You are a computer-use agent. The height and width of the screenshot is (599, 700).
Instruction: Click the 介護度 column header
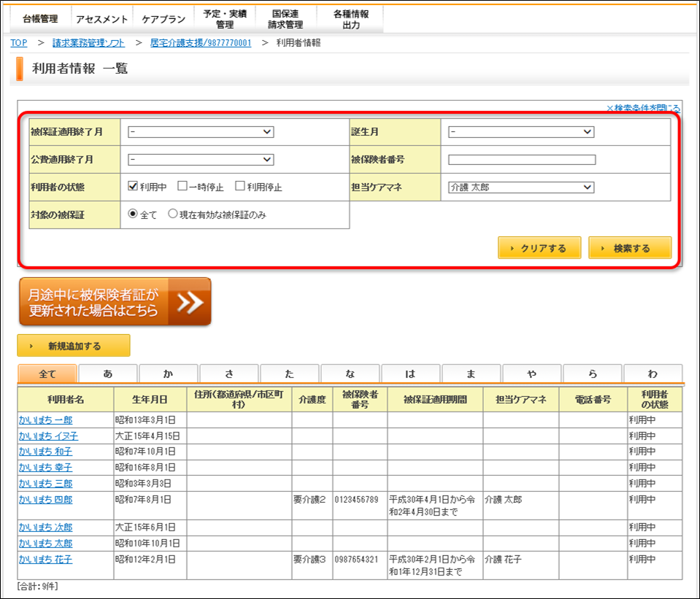tap(312, 400)
